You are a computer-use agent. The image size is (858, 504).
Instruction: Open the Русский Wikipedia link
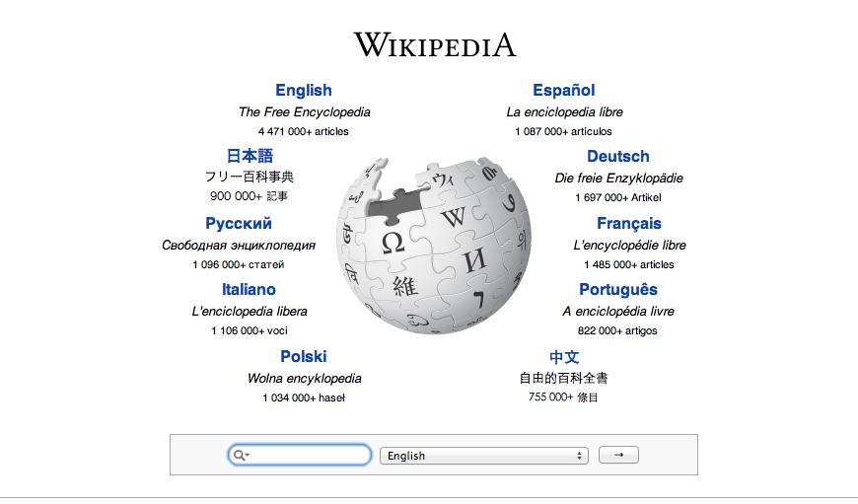point(239,224)
